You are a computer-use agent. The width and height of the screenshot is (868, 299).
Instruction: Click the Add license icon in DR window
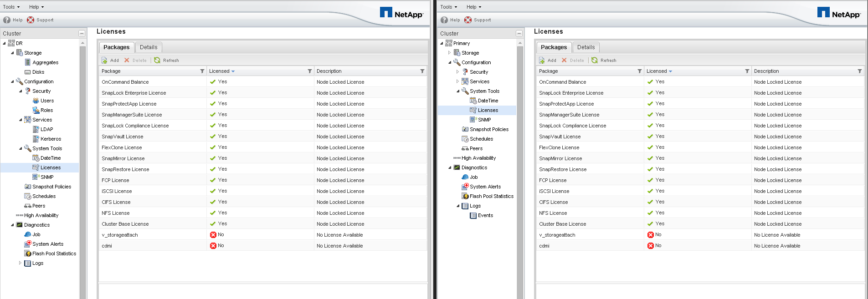[104, 60]
